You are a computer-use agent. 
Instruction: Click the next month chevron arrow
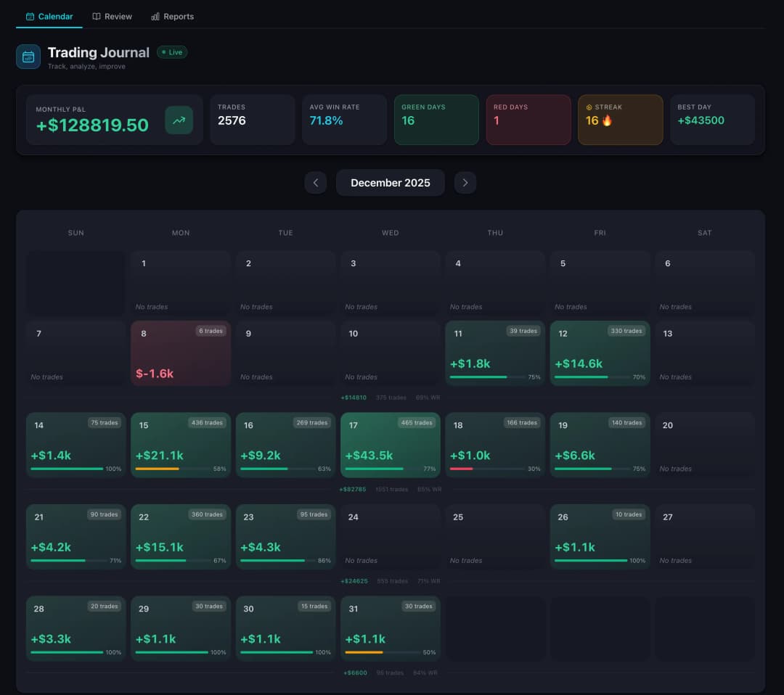pyautogui.click(x=465, y=182)
